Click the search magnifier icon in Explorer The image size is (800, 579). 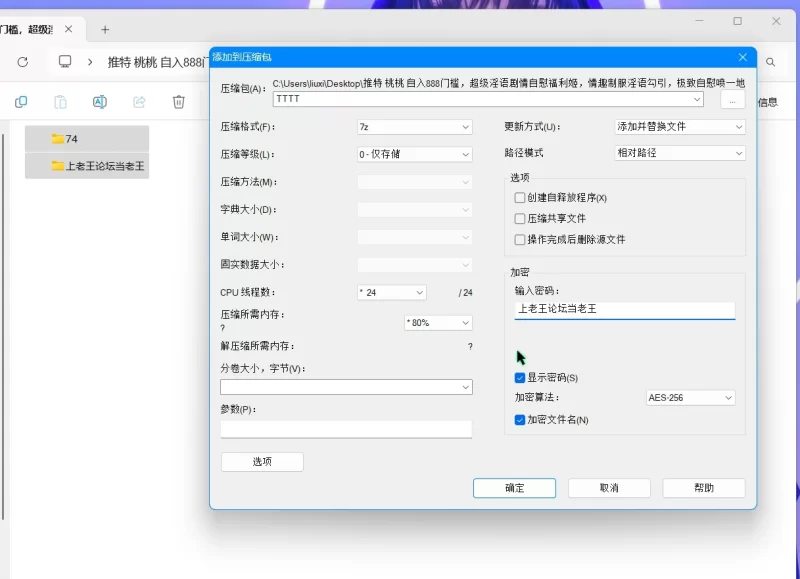(x=770, y=62)
